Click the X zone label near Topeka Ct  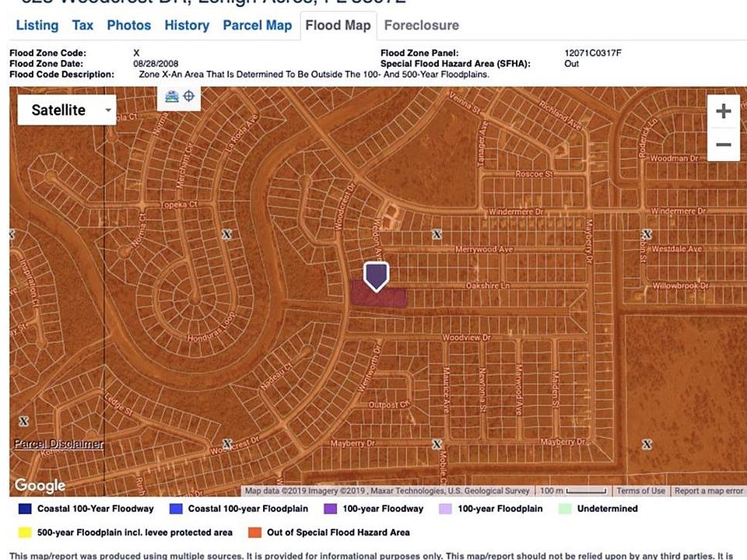(x=227, y=234)
